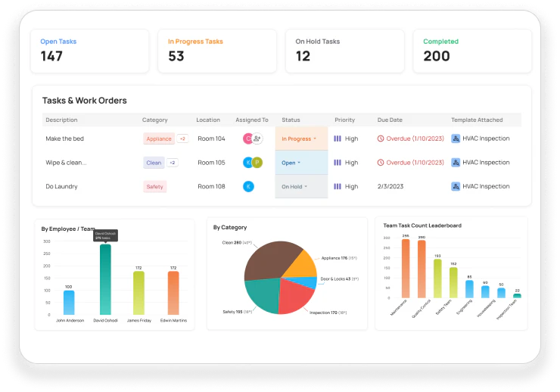The height and width of the screenshot is (392, 560).
Task: Click the Engineering leaderboard bar
Action: (469, 289)
